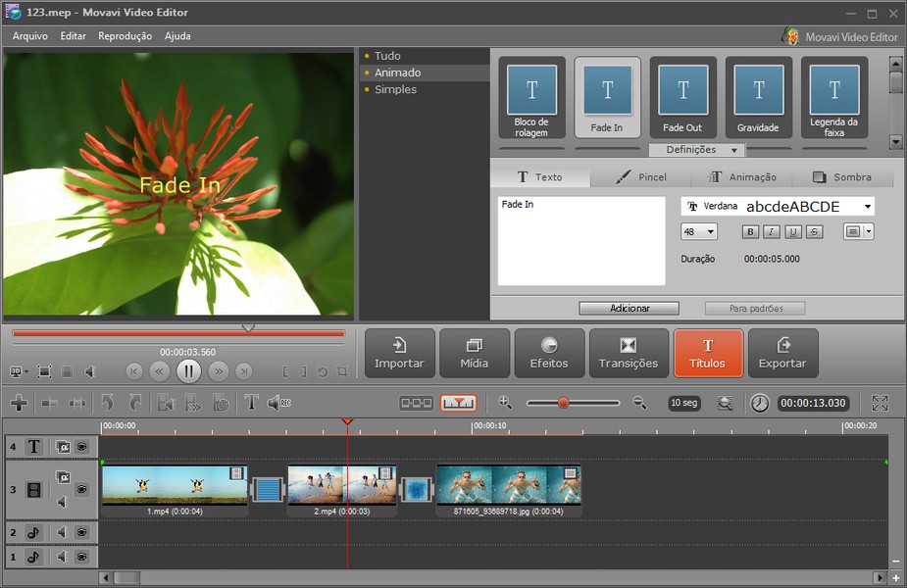Click the fit timeline zoom icon
907x588 pixels.
click(725, 403)
